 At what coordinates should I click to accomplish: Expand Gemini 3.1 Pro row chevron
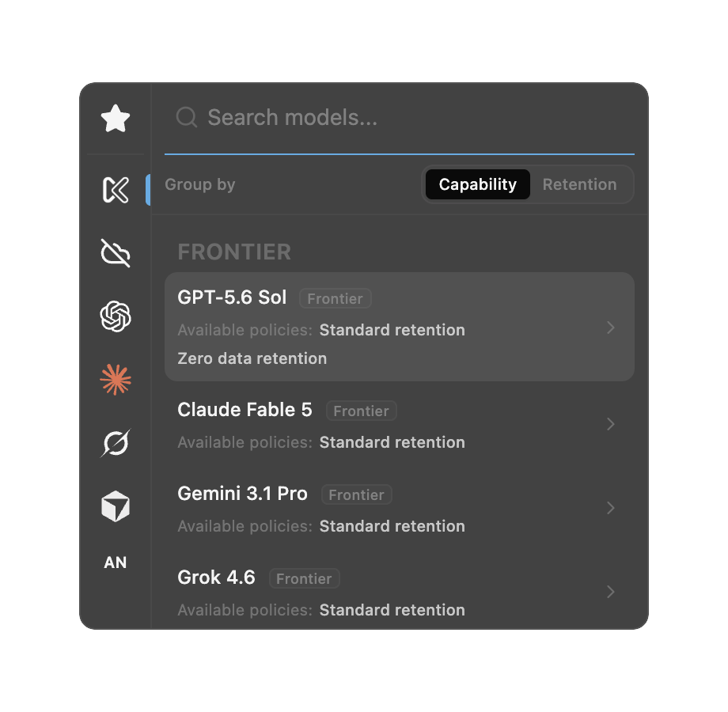pos(611,508)
